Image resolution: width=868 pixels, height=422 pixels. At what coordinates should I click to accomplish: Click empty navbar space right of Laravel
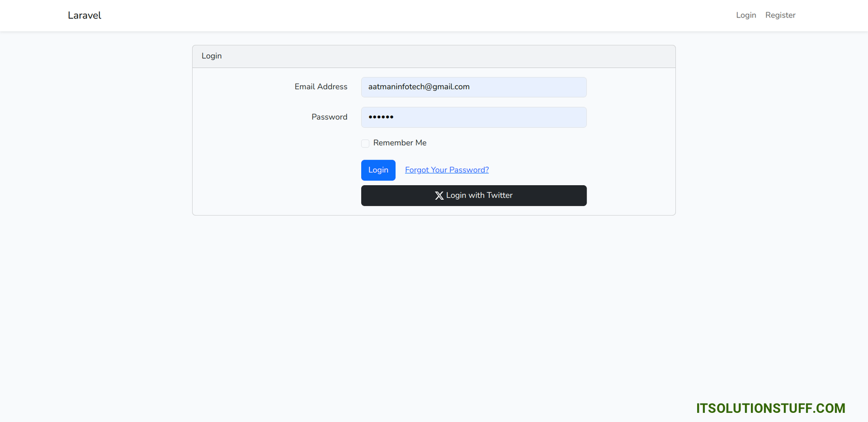[380, 15]
